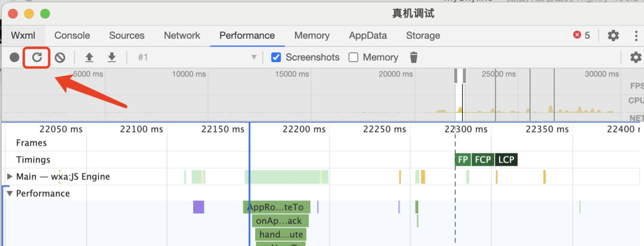Select the FP timing marker
The width and height of the screenshot is (644, 246).
click(x=463, y=159)
